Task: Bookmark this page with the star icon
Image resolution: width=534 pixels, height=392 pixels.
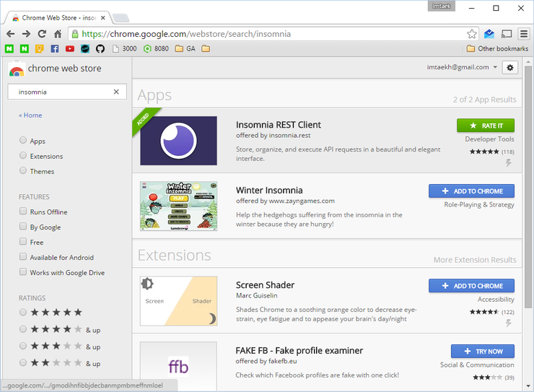Action: point(472,34)
